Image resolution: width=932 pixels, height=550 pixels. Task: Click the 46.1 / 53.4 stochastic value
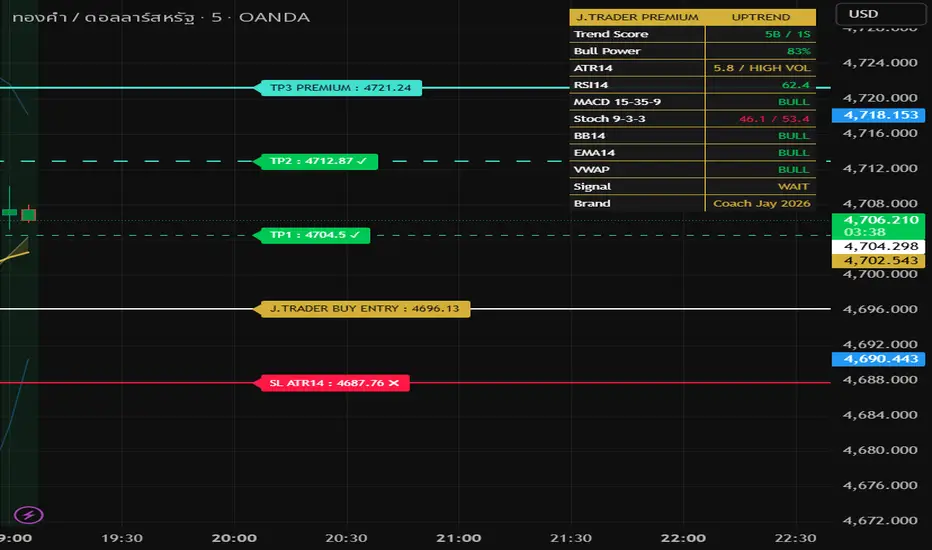click(774, 119)
